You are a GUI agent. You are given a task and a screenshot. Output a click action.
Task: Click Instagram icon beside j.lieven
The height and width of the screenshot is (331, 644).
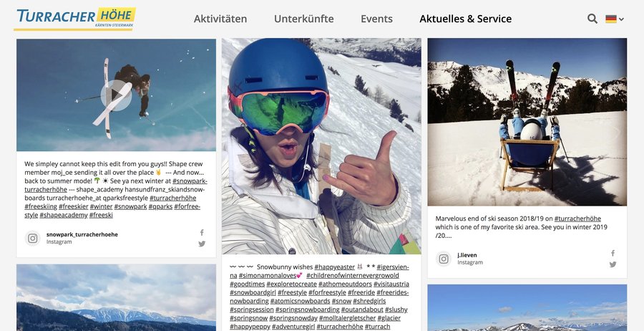(444, 259)
